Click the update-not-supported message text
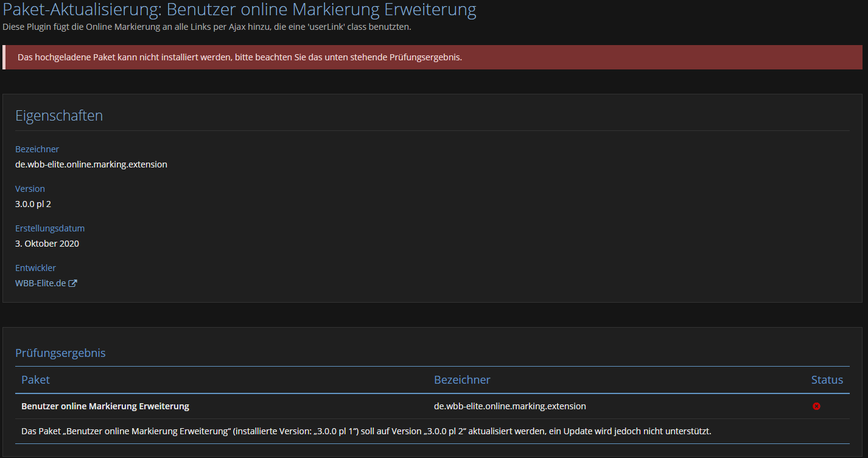Screen dimensions: 868x458 pos(366,431)
